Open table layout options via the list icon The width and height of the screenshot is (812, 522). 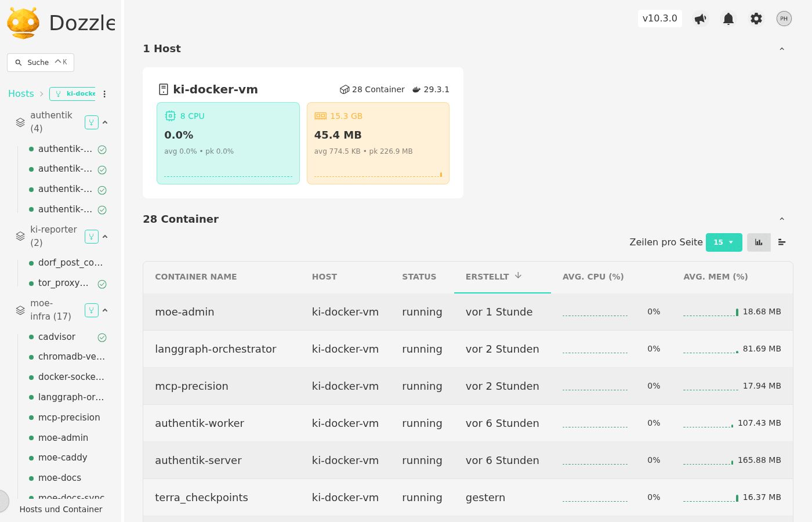pyautogui.click(x=782, y=242)
